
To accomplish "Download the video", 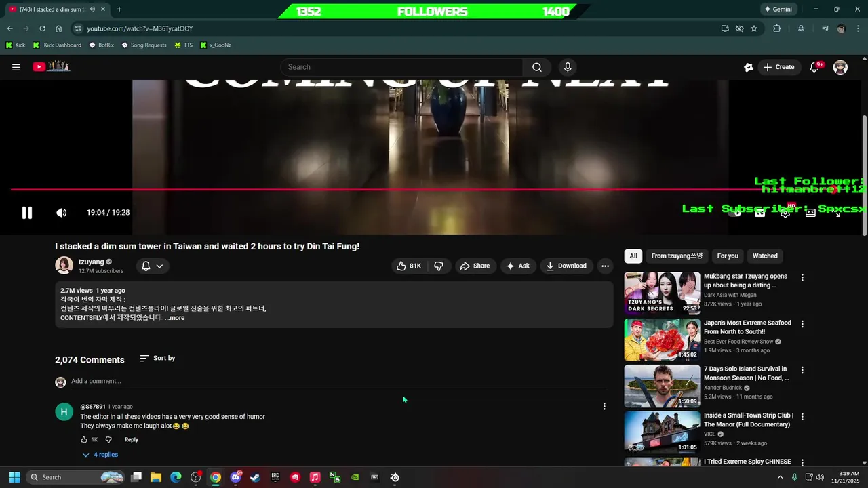I will coord(566,266).
